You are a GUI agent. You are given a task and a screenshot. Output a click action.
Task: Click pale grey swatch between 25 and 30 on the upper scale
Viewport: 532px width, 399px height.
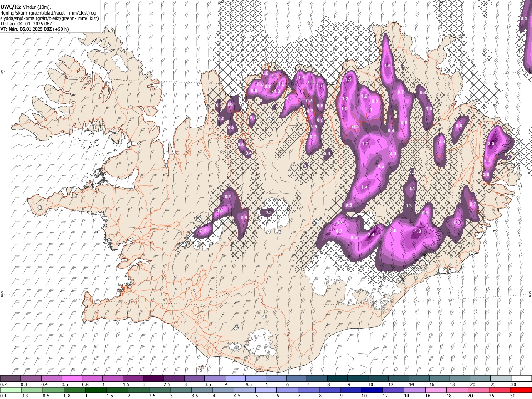pos(501,379)
